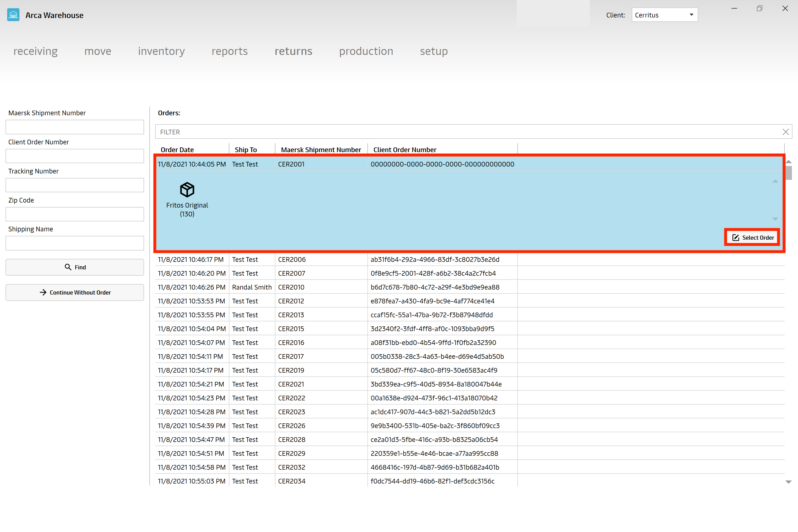
Task: Focus the Zip Code input field
Action: coord(75,214)
